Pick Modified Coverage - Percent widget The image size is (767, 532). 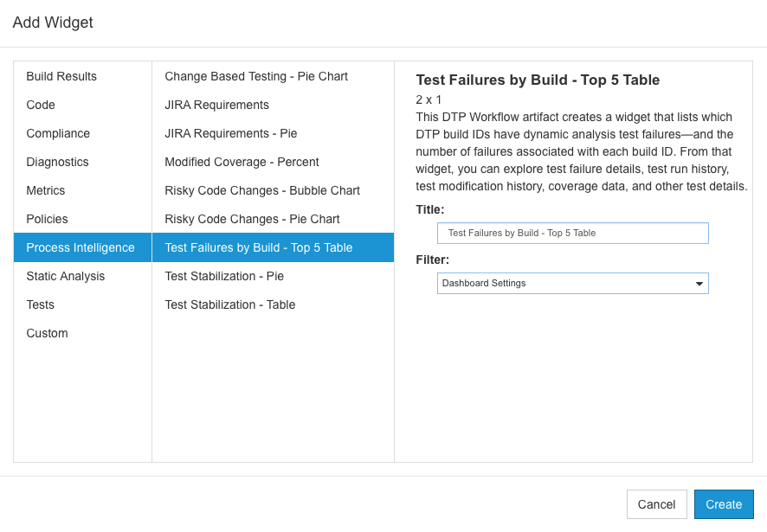click(x=273, y=162)
